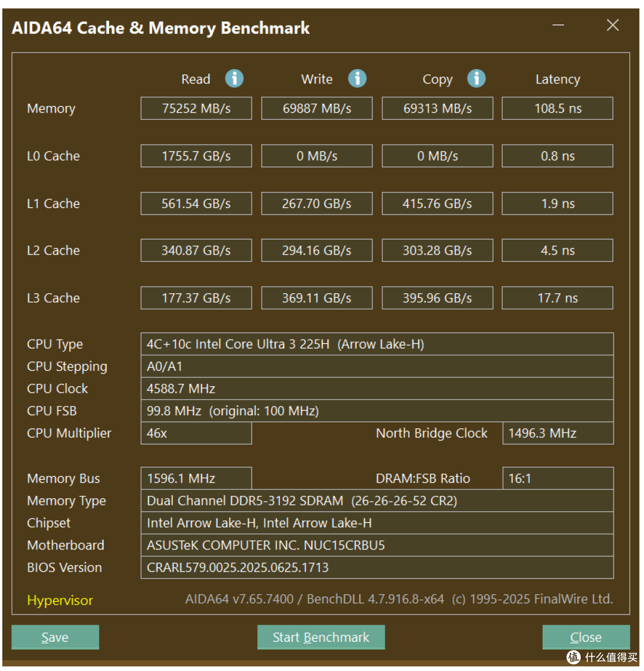Click the Close button at bottom right
This screenshot has height=671, width=644.
point(586,637)
